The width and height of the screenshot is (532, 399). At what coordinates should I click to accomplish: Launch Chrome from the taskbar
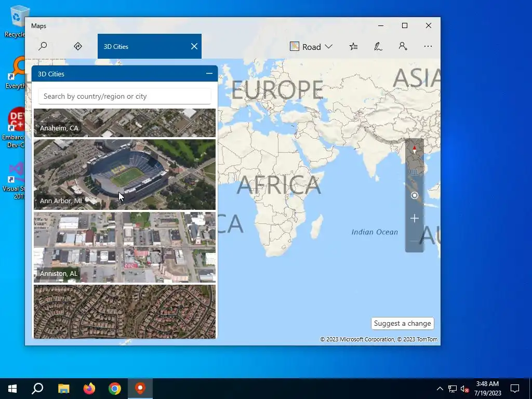[115, 389]
